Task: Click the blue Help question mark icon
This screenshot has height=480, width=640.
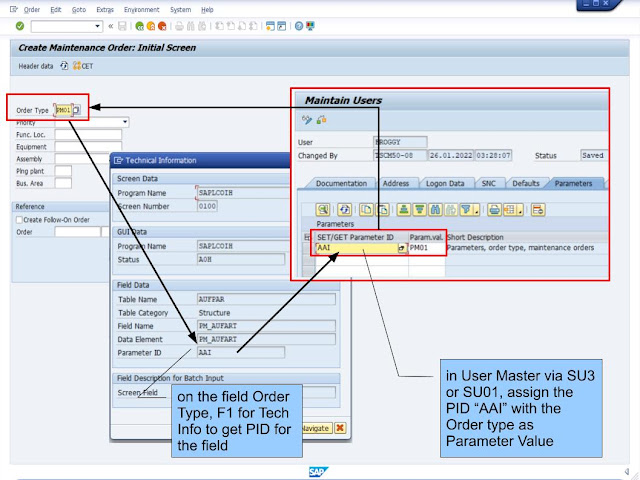Action: click(x=299, y=26)
